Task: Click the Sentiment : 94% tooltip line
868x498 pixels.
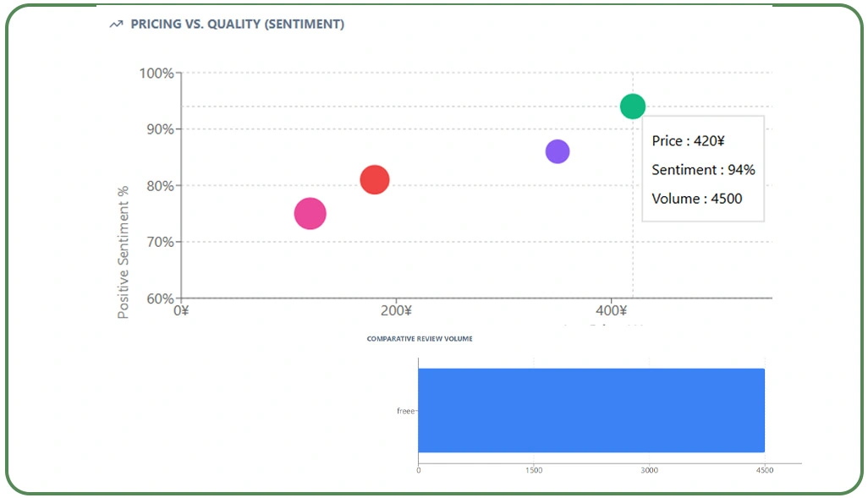Action: point(703,170)
